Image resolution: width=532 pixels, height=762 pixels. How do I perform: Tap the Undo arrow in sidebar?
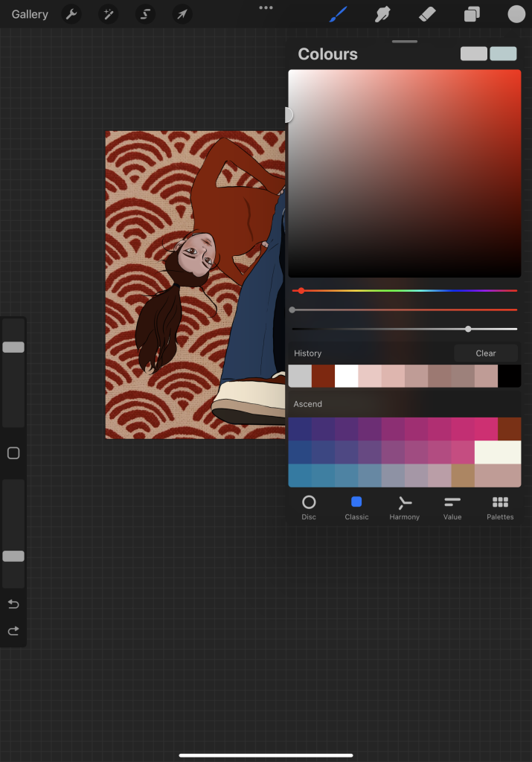point(13,604)
